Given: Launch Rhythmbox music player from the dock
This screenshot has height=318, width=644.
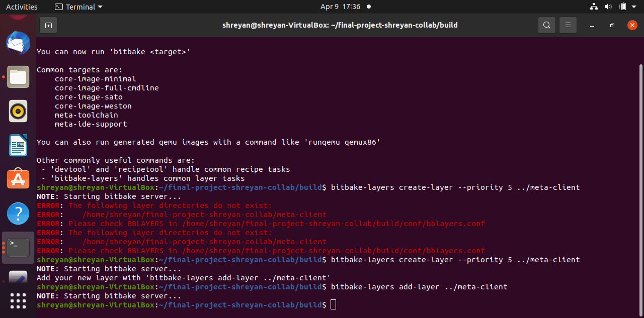Looking at the screenshot, I should [18, 111].
